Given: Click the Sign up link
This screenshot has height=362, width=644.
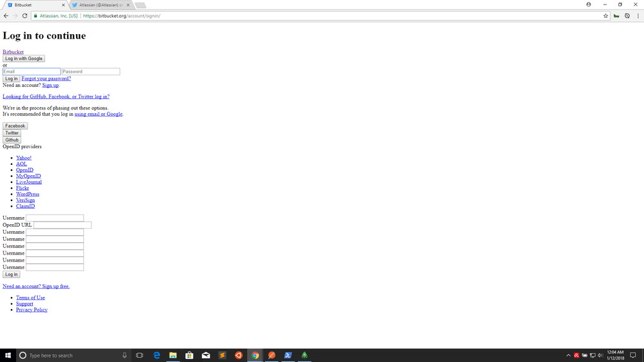Looking at the screenshot, I should pos(50,86).
